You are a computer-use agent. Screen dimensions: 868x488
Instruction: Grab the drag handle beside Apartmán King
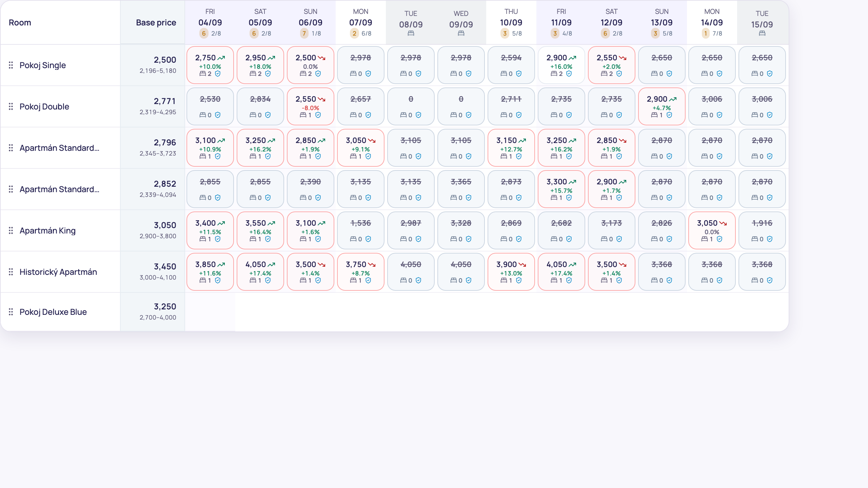tap(11, 230)
